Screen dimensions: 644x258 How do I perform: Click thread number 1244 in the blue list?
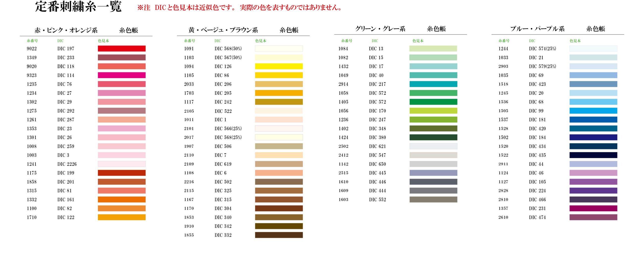(x=503, y=49)
